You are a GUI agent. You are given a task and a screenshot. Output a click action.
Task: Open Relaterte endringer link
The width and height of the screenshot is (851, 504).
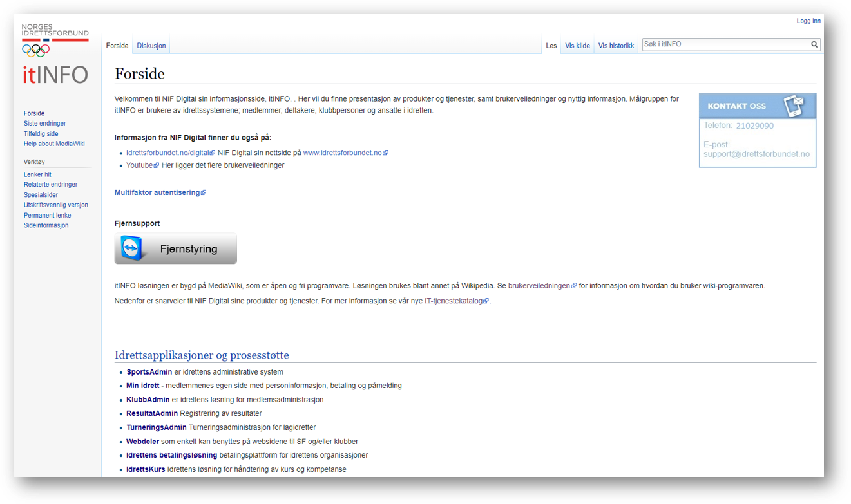pyautogui.click(x=50, y=185)
